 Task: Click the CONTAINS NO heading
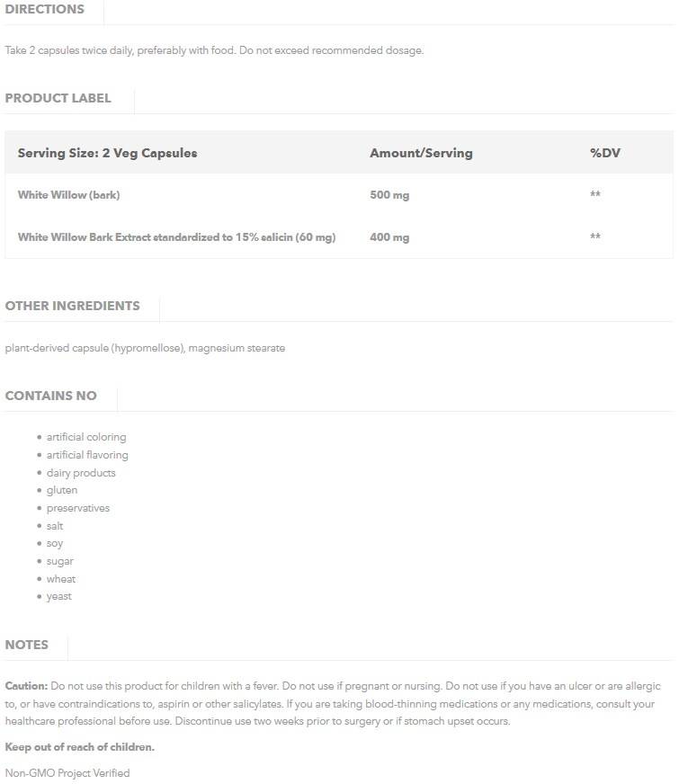[x=50, y=396]
